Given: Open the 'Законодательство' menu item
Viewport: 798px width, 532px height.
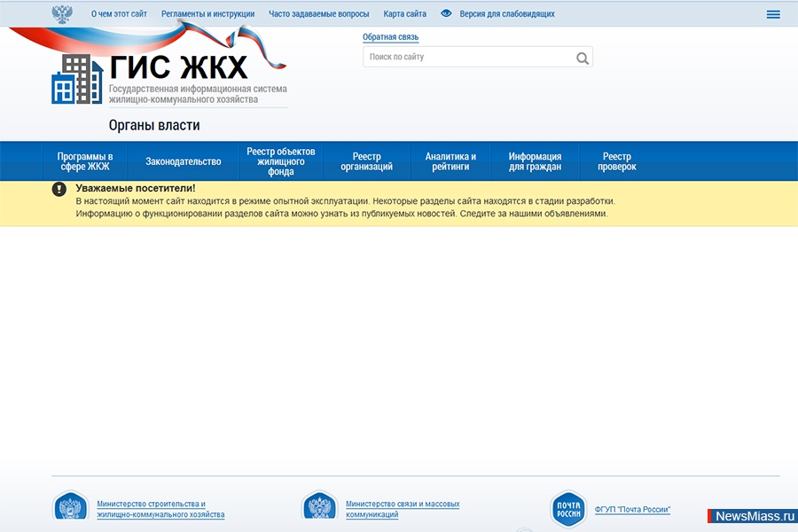Looking at the screenshot, I should tap(184, 161).
